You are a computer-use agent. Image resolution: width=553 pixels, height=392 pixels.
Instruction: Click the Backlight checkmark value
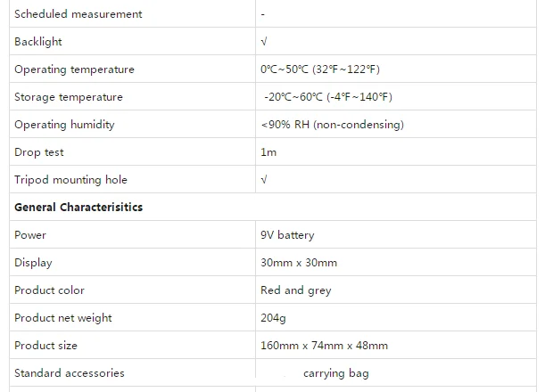263,42
